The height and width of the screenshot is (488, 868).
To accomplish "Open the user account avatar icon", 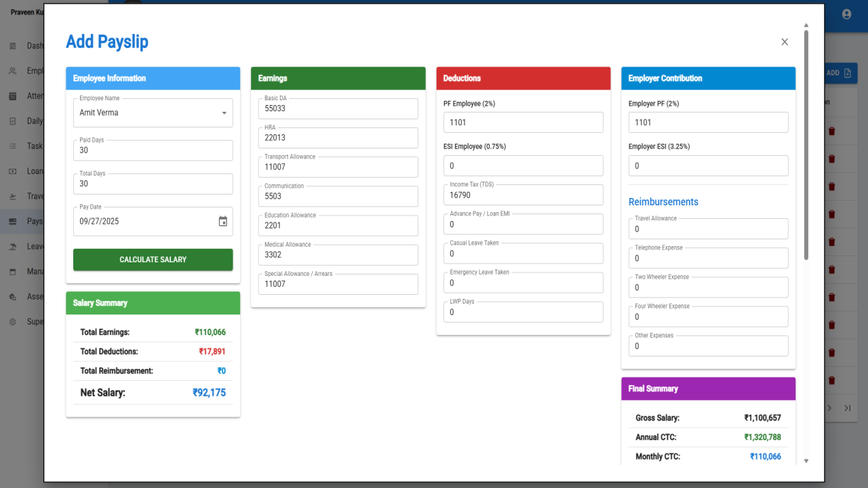I will click(846, 14).
